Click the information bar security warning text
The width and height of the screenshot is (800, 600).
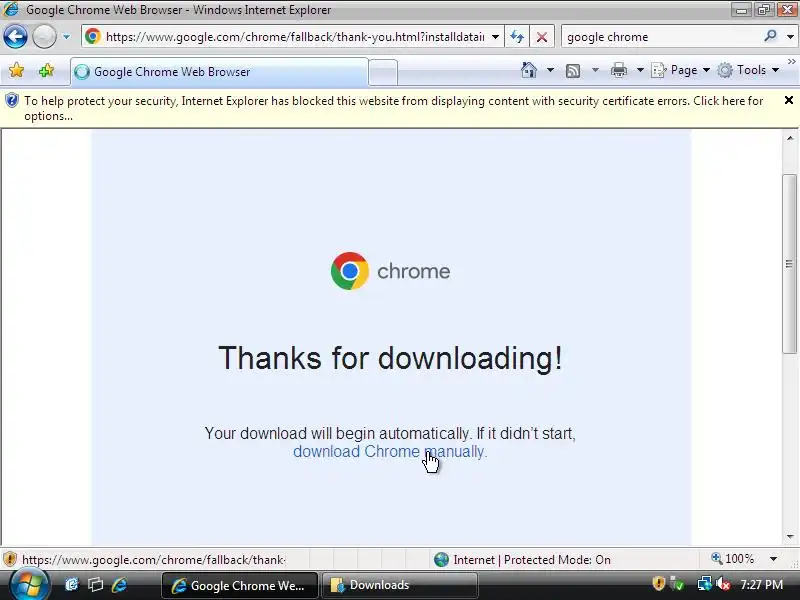click(x=393, y=108)
